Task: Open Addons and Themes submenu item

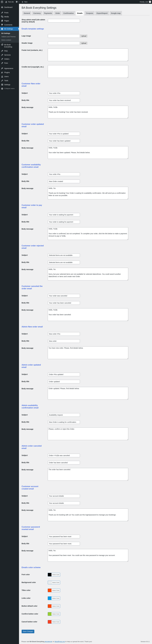Action: 8,37
